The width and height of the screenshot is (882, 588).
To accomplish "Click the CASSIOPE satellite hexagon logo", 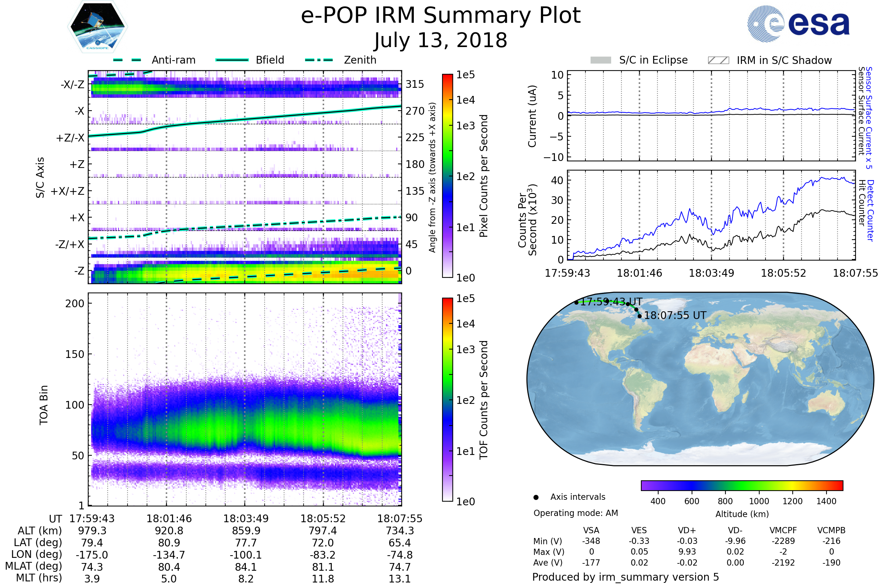I will pos(97,27).
